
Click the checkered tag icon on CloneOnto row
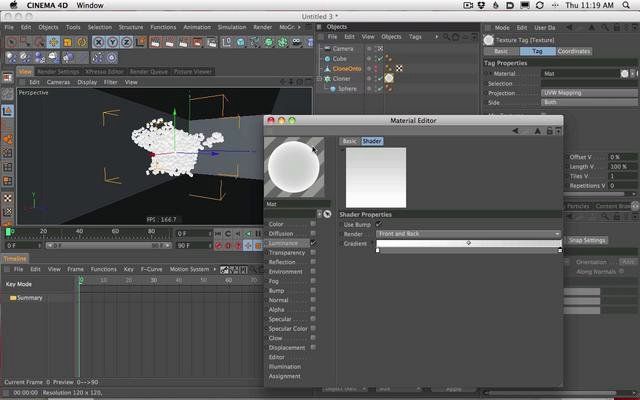point(399,68)
